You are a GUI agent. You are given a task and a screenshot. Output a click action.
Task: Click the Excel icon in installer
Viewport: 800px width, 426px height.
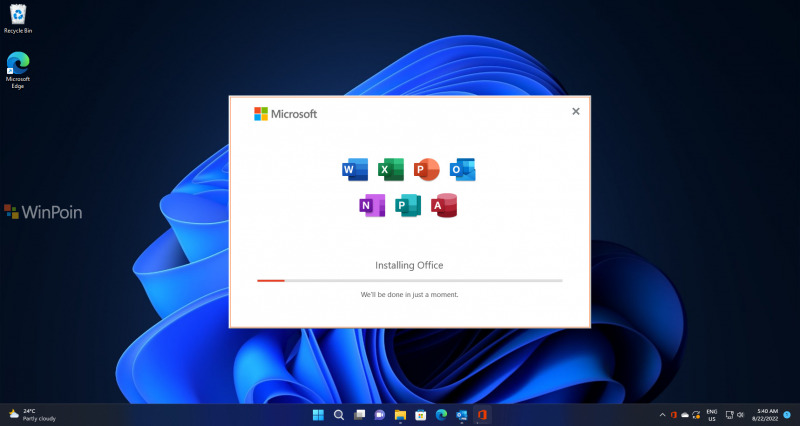pos(391,169)
